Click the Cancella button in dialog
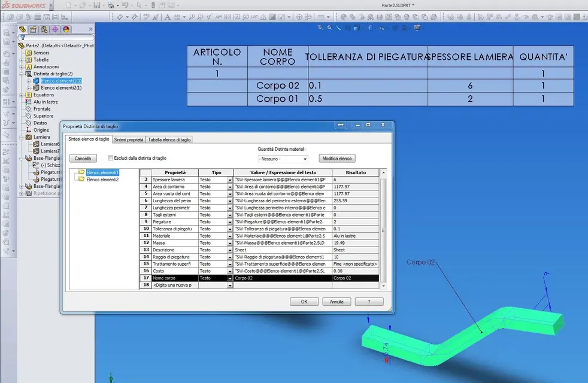The width and height of the screenshot is (588, 383). [83, 159]
